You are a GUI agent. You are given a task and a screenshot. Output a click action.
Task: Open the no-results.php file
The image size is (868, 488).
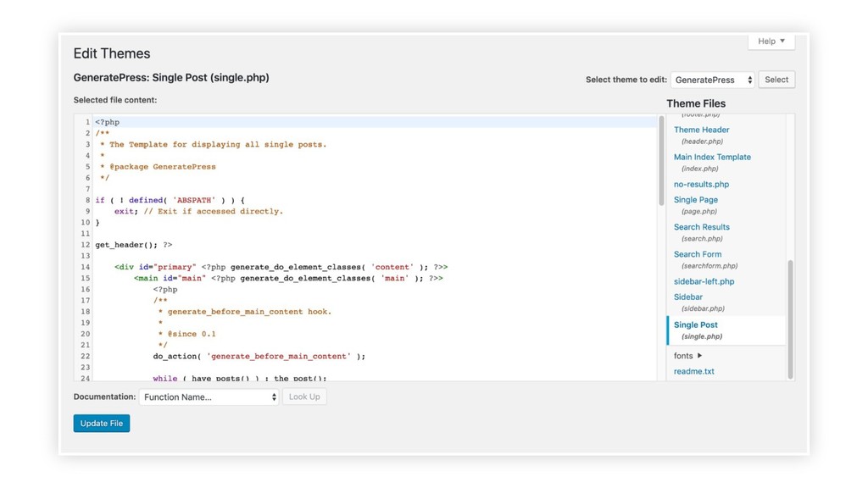click(x=701, y=184)
